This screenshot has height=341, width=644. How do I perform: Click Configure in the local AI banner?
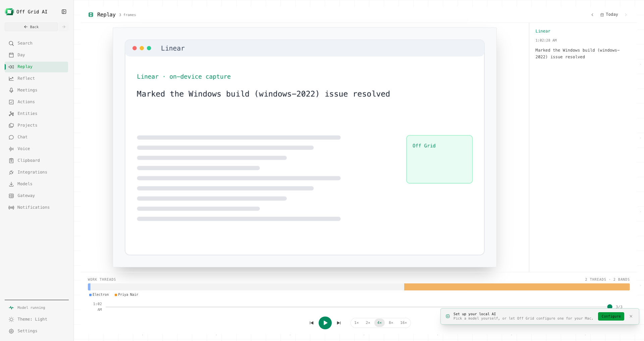pos(611,316)
